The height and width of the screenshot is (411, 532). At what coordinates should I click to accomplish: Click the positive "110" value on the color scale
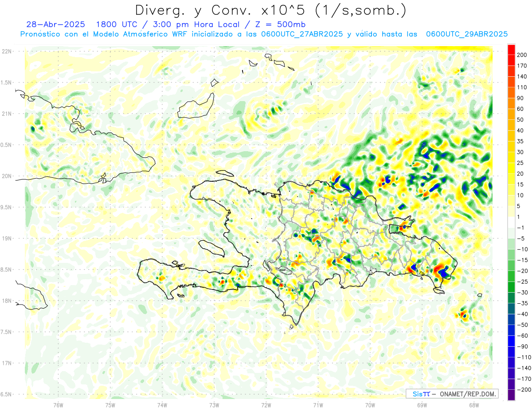(522, 87)
